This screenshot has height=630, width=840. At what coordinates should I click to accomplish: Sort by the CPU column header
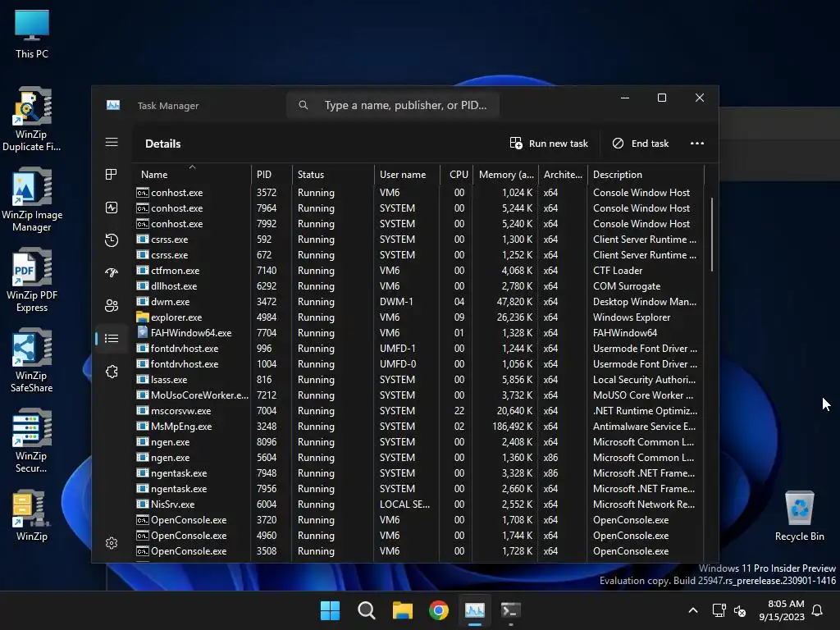[x=456, y=175]
